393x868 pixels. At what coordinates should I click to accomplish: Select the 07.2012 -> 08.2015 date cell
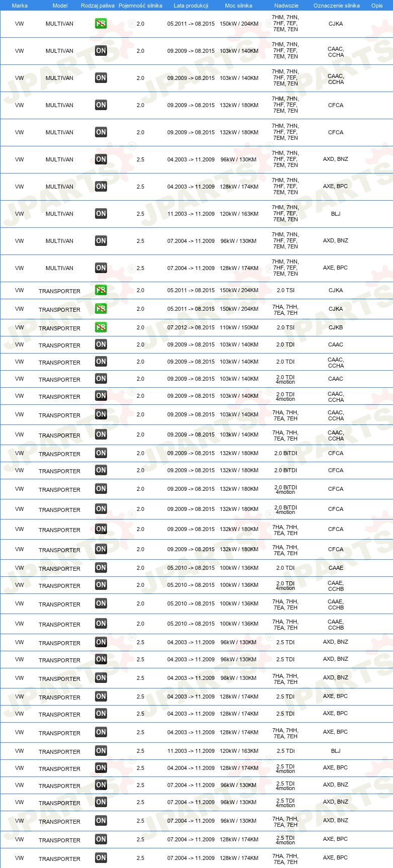[x=191, y=327]
